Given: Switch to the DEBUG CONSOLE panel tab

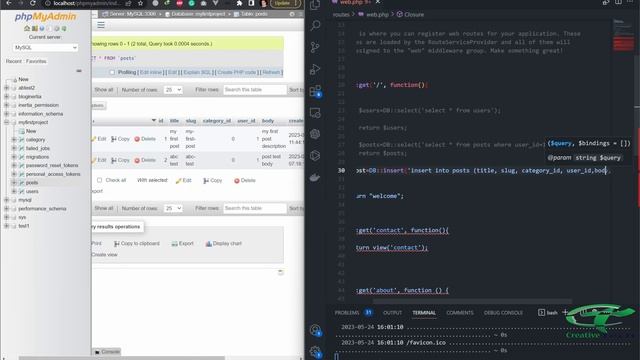Looking at the screenshot, I should pyautogui.click(x=503, y=313).
